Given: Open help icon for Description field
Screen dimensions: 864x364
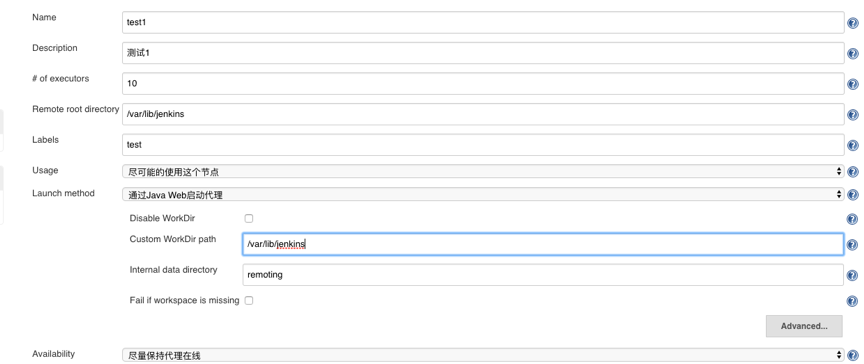Looking at the screenshot, I should pyautogui.click(x=852, y=53).
